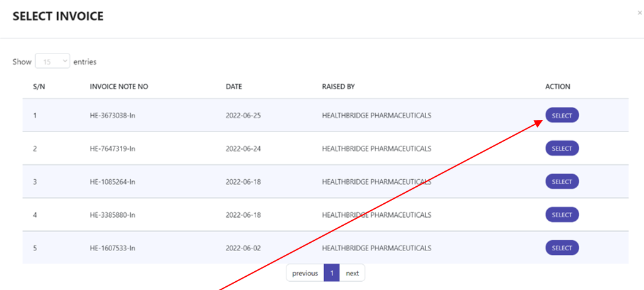Sort by Date column header

coord(234,87)
